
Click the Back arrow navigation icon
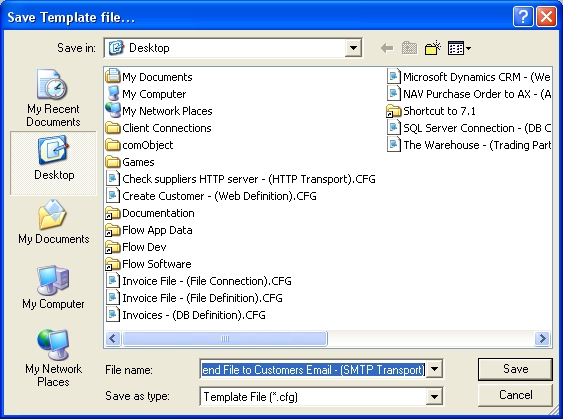tap(387, 48)
